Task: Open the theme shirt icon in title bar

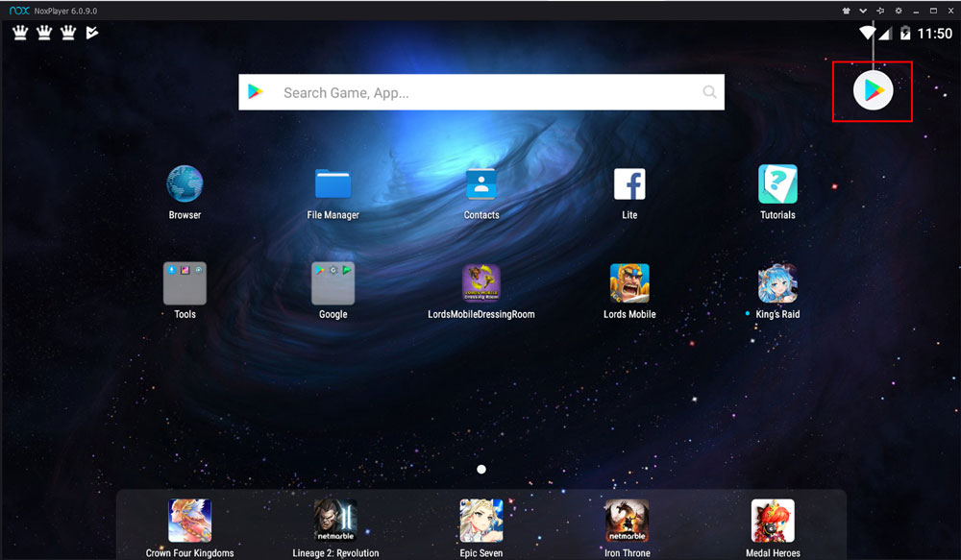Action: tap(846, 11)
